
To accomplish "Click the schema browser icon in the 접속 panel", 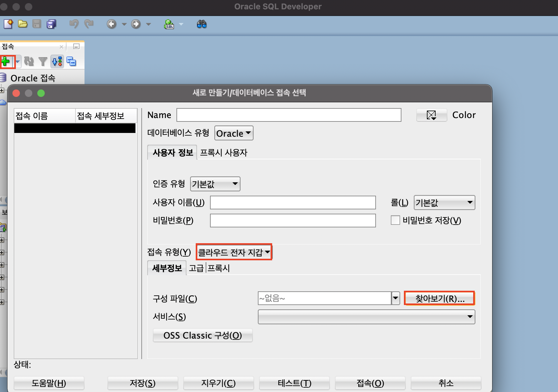I will (57, 62).
